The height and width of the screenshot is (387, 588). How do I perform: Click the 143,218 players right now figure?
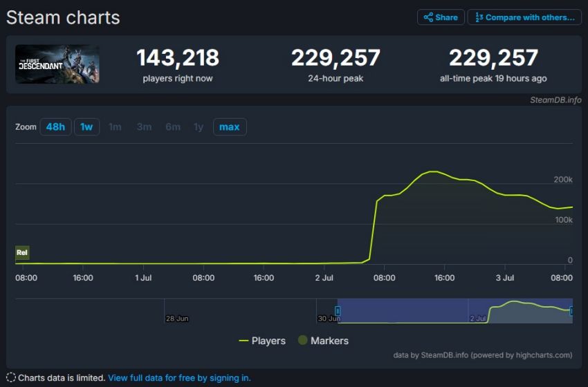point(178,57)
